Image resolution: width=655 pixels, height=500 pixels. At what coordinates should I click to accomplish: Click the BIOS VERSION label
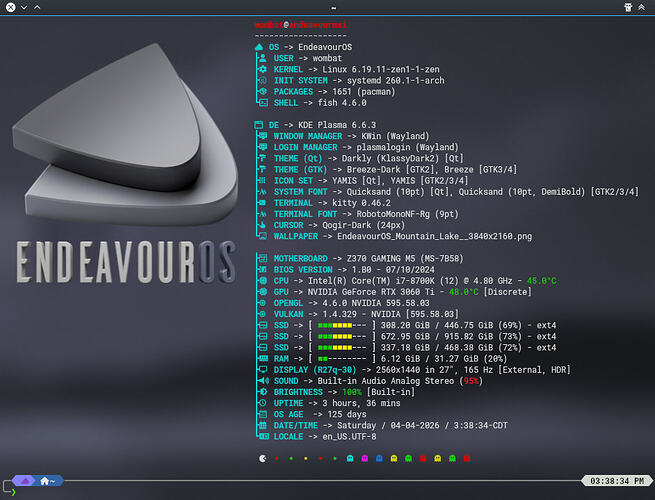coord(303,270)
